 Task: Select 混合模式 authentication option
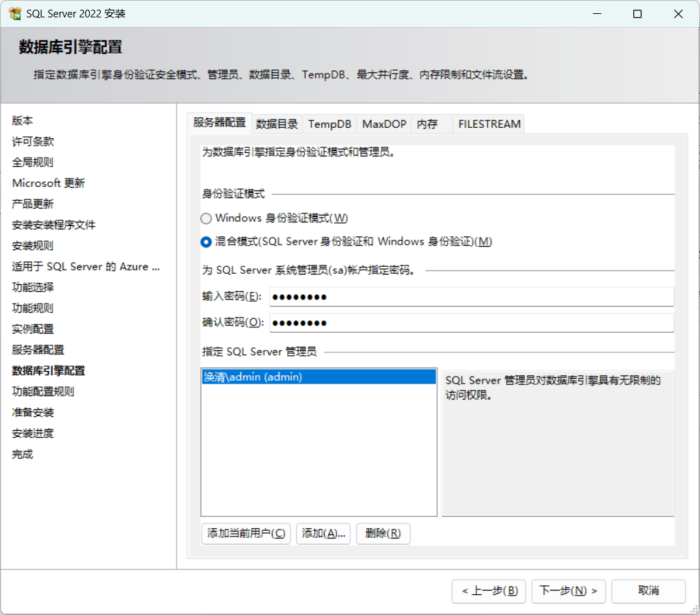point(206,242)
